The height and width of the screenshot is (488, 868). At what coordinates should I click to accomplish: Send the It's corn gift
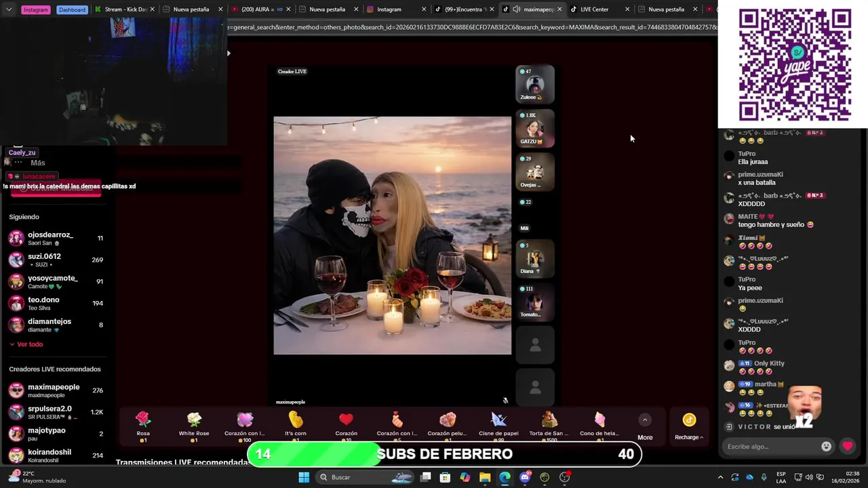click(296, 426)
